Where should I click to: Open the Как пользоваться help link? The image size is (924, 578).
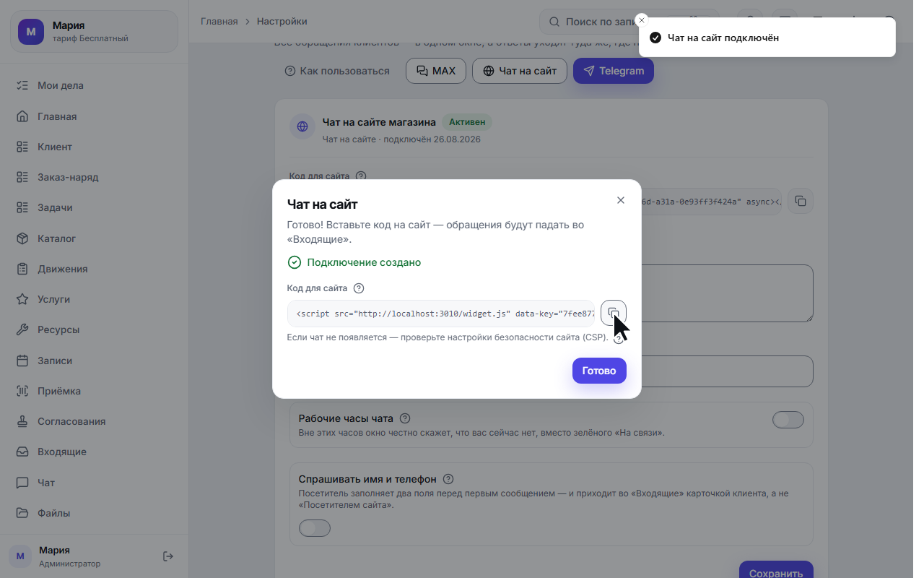pos(337,71)
